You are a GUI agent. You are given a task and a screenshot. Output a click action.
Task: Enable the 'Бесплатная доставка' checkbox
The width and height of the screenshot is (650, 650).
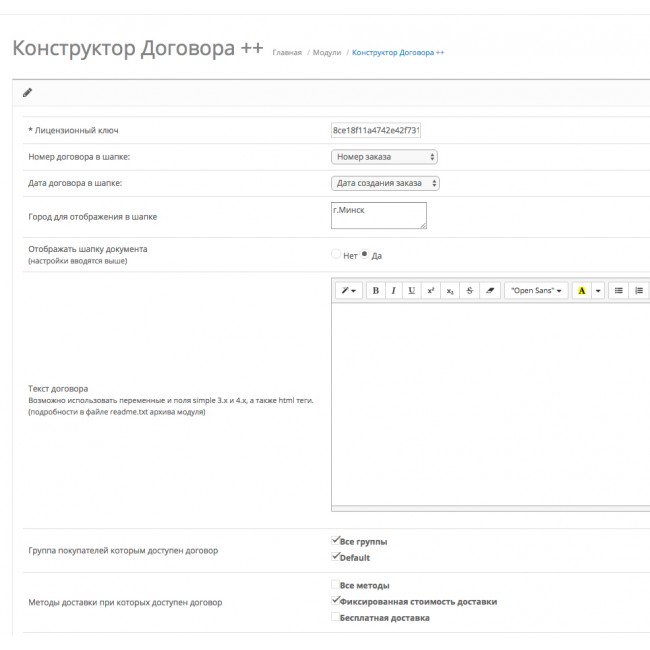tap(336, 617)
